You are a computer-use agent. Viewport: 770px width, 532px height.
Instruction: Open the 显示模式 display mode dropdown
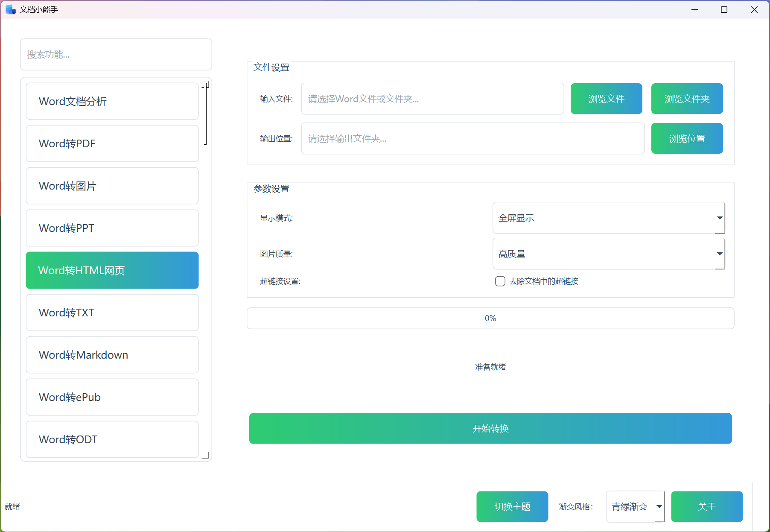[x=608, y=218]
